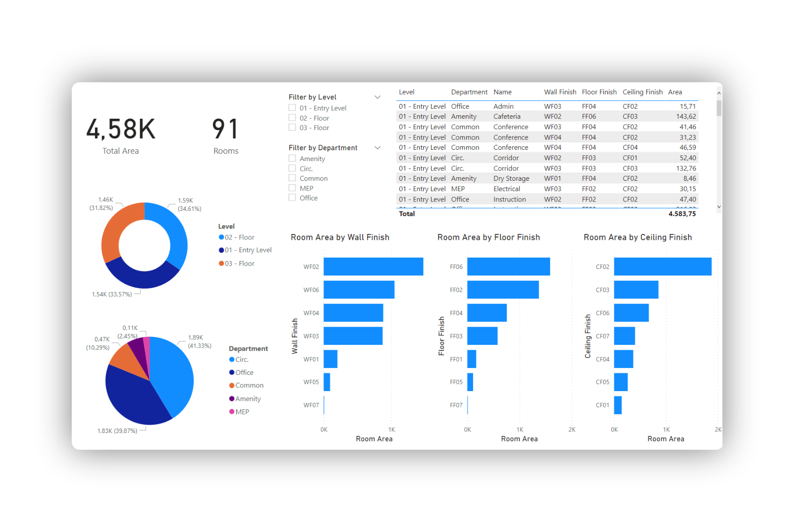Check the '01 - Entry Level' filter checkbox
Viewport: 796px width, 532px height.
coord(292,108)
